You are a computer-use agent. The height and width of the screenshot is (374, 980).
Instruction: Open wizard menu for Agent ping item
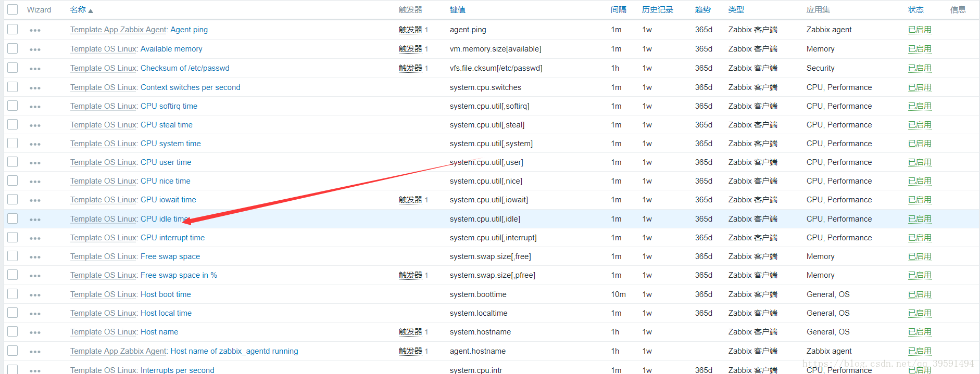(35, 30)
